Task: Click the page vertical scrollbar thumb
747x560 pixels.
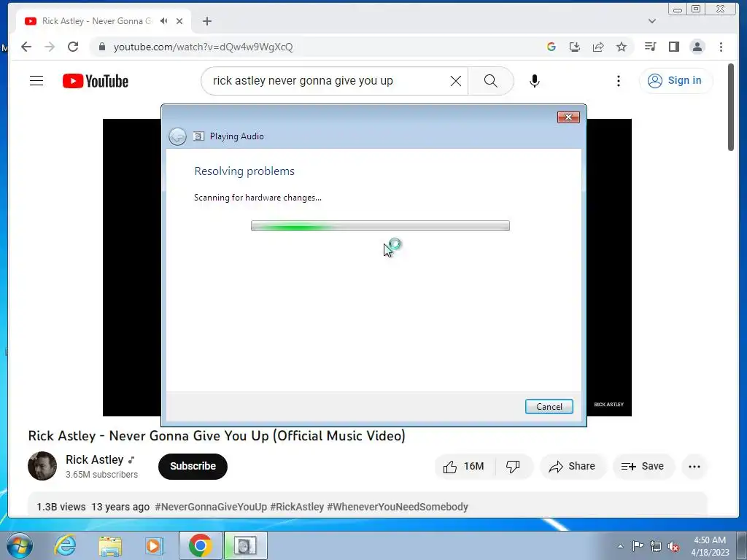Action: [x=731, y=107]
